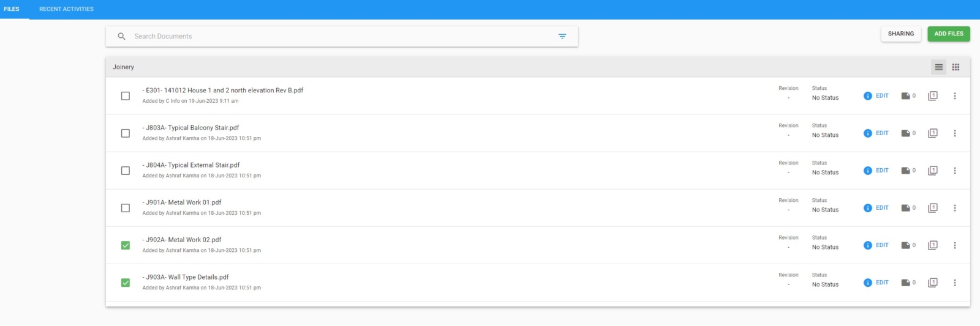
Task: Select the J804A Typical External Stair.pdf checkbox
Action: coord(126,171)
